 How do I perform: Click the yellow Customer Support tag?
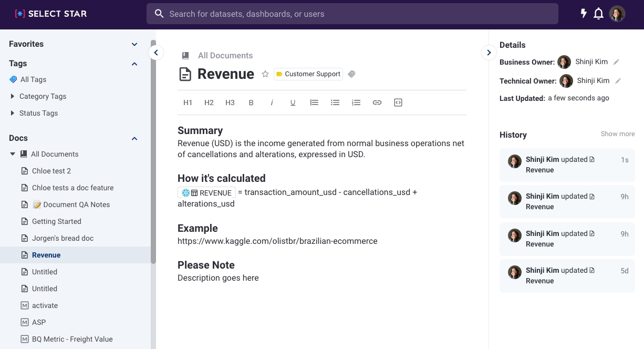[308, 74]
